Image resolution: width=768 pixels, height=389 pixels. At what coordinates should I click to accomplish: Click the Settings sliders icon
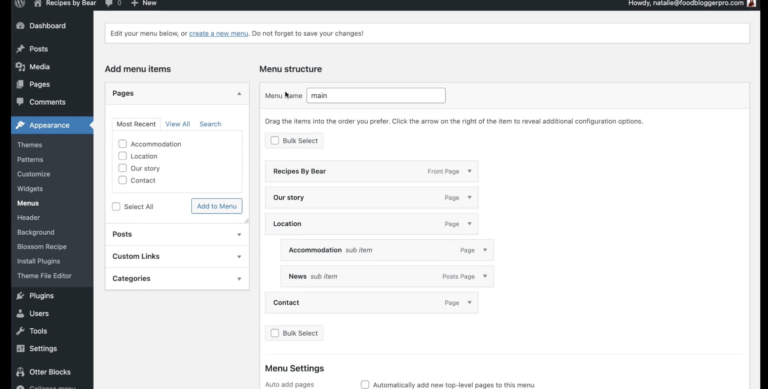(x=20, y=349)
